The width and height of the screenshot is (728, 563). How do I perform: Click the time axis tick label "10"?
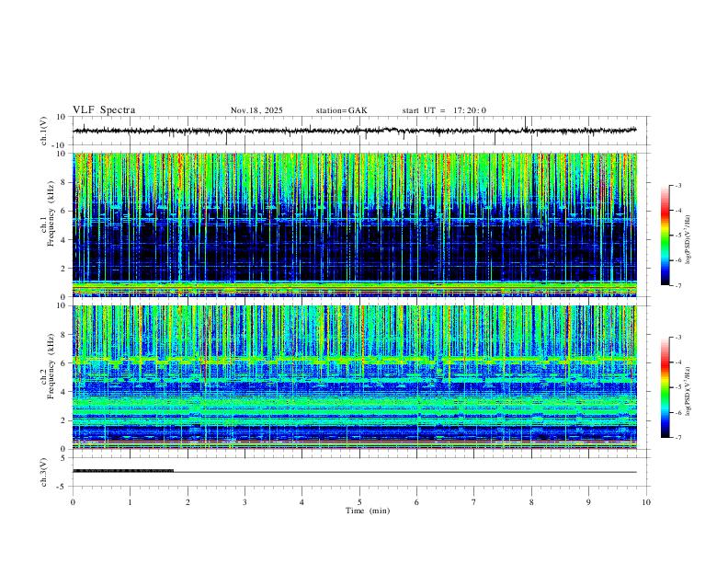click(x=646, y=502)
